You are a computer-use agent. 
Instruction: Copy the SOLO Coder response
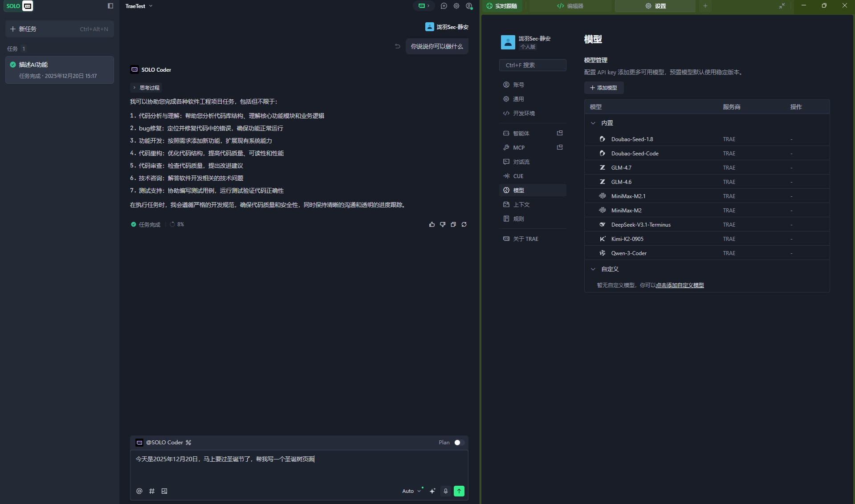click(x=453, y=224)
